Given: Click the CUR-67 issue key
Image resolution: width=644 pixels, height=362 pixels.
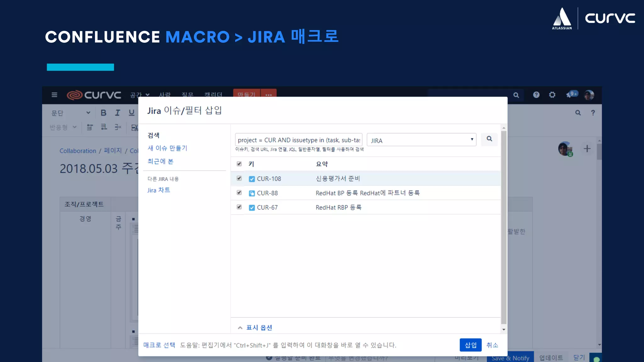Looking at the screenshot, I should click(x=267, y=208).
